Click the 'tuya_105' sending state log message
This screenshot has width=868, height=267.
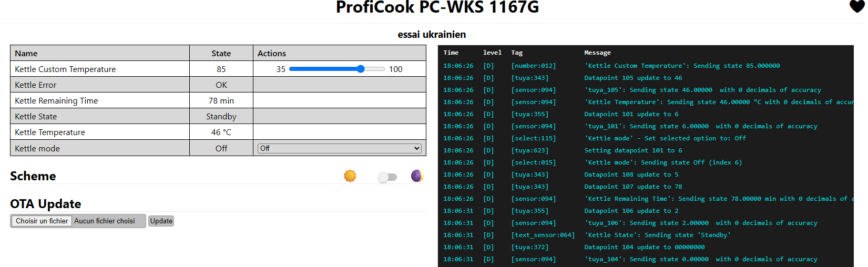702,90
